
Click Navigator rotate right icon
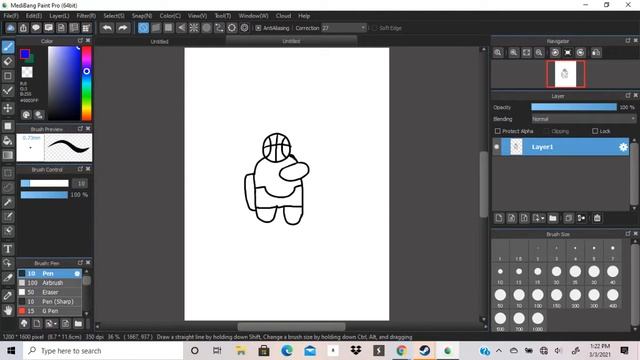coord(580,53)
